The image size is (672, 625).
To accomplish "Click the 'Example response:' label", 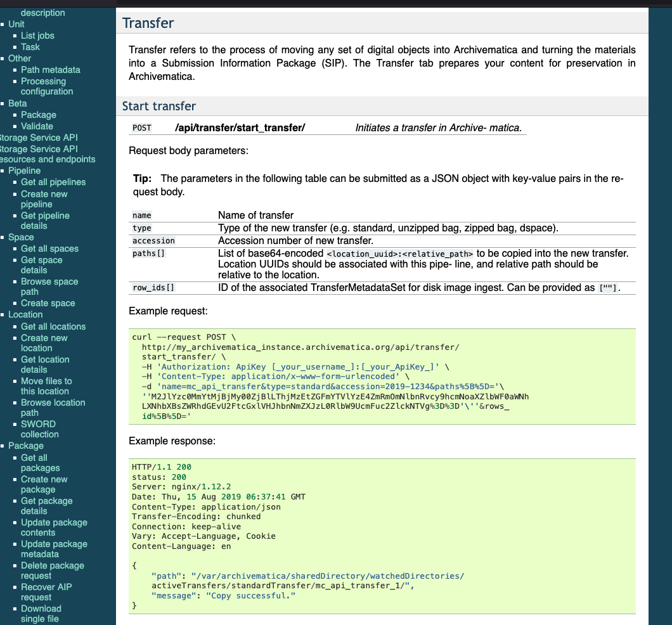I will coord(172,441).
